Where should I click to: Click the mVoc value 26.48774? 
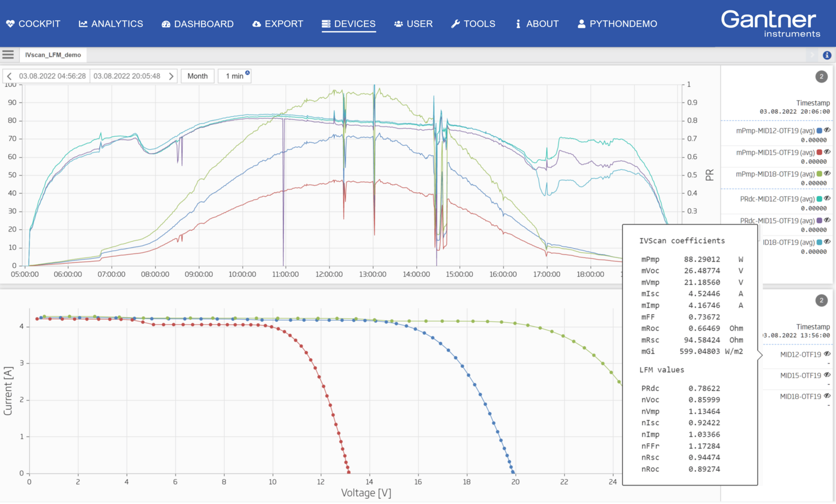pyautogui.click(x=702, y=271)
